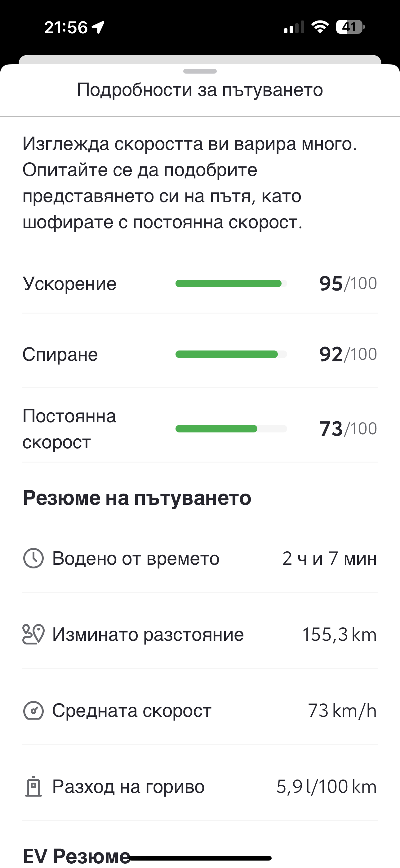Screen dimensions: 400x868
Task: Tap the Резюме на пътуването heading
Action: pos(137,498)
